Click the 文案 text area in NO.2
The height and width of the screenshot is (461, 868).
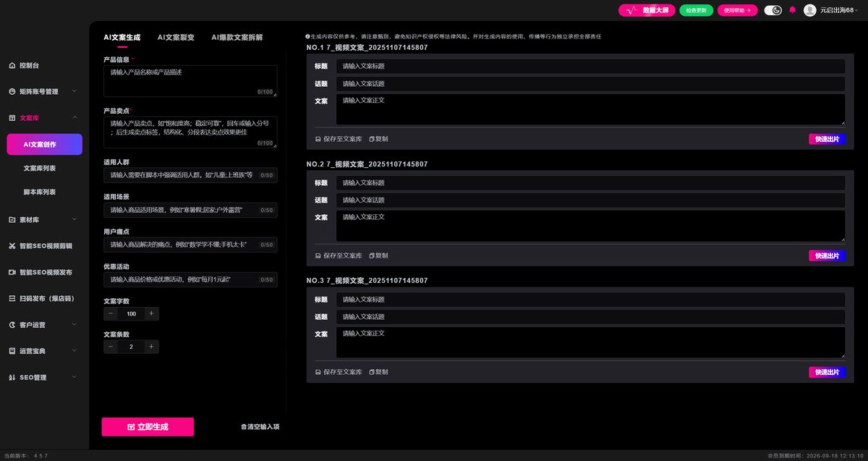point(590,226)
